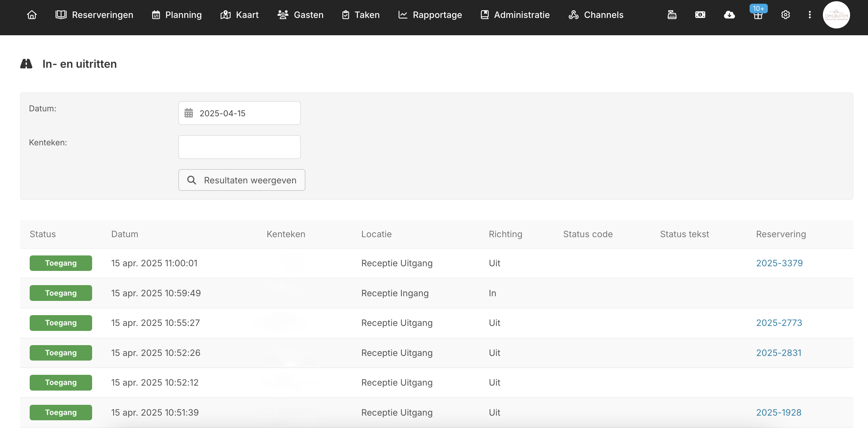Image resolution: width=868 pixels, height=428 pixels.
Task: Open the Gasten menu
Action: (300, 15)
